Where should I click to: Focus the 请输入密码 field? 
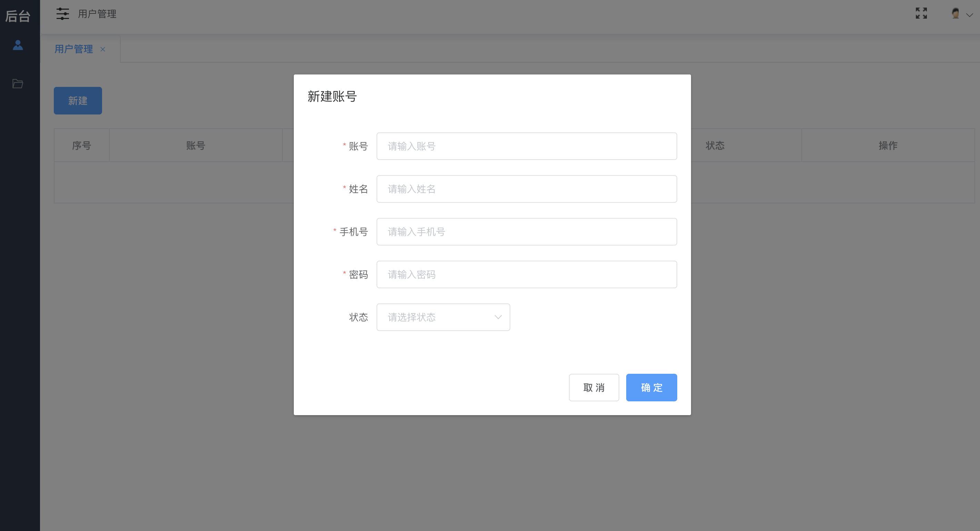[x=527, y=274]
